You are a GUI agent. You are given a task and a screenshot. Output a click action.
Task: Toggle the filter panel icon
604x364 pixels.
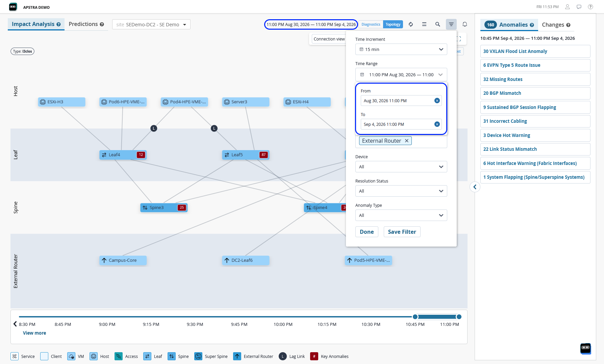click(x=451, y=24)
